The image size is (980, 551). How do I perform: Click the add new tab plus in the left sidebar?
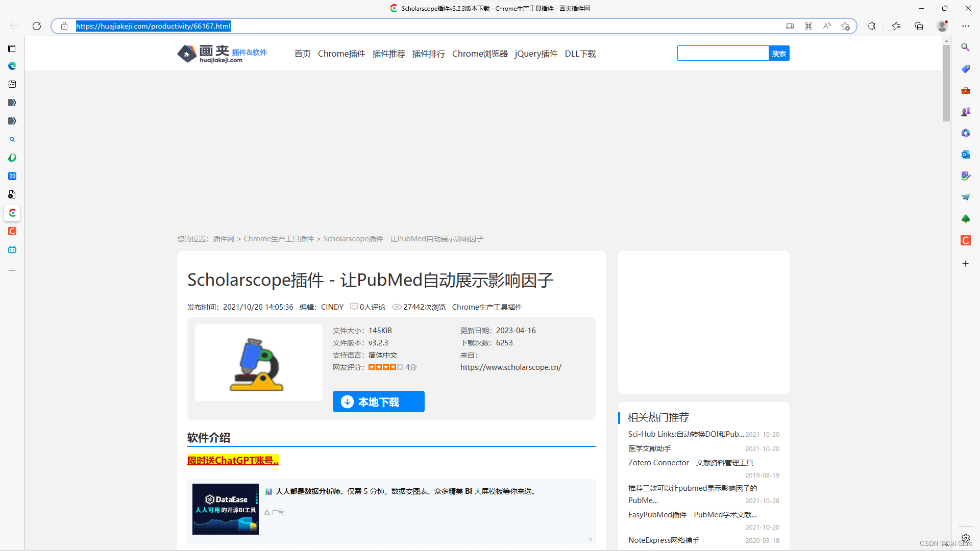[12, 270]
